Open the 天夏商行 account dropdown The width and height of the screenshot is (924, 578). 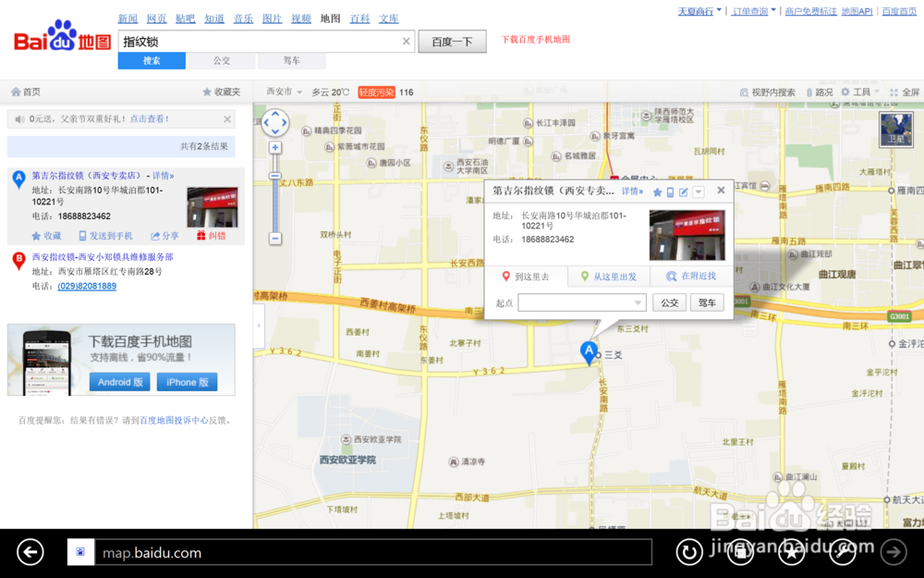(x=699, y=11)
